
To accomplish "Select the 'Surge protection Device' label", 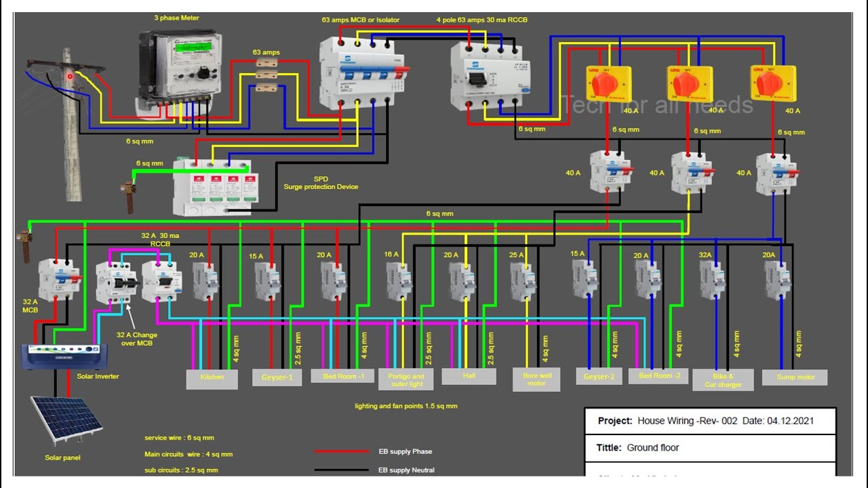I will pos(321,187).
